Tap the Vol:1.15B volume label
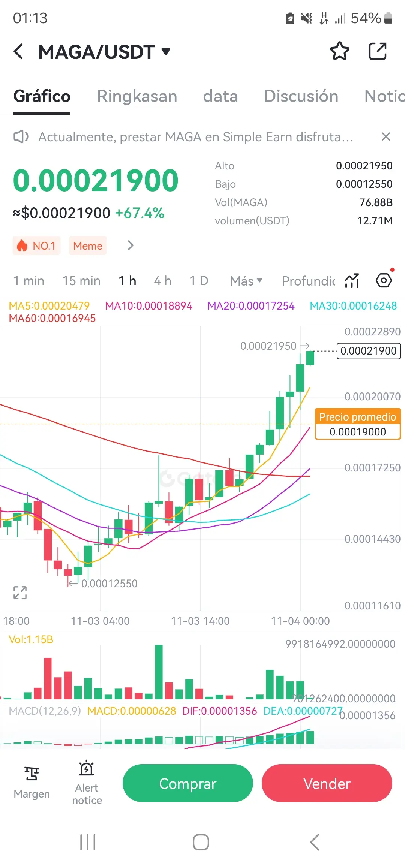Screen dimensions: 405x868 pyautogui.click(x=31, y=639)
